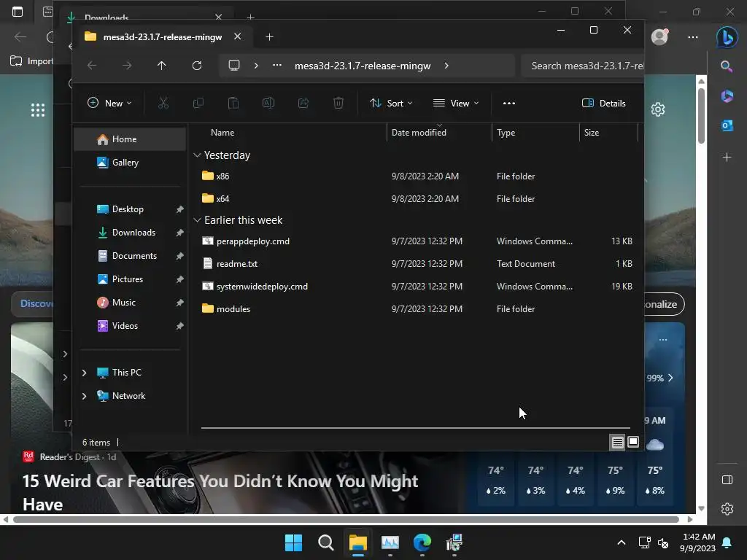Image resolution: width=747 pixels, height=560 pixels.
Task: Expand This PC in navigation pane
Action: pos(85,373)
